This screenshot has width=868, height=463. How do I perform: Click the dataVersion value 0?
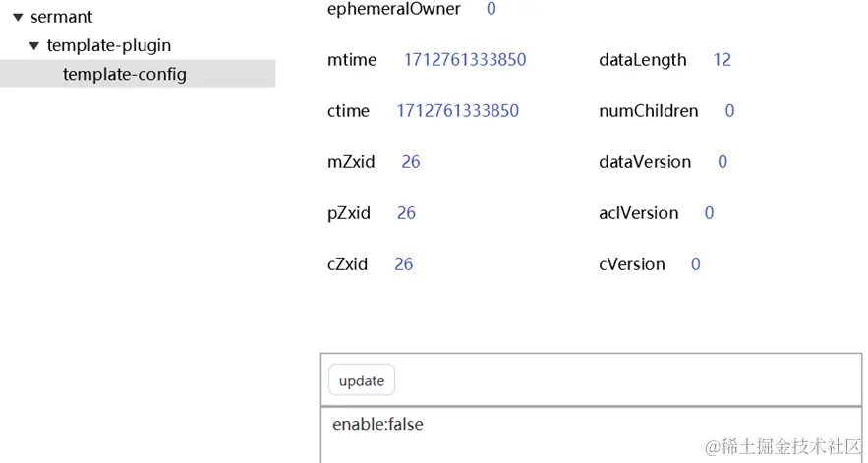723,162
